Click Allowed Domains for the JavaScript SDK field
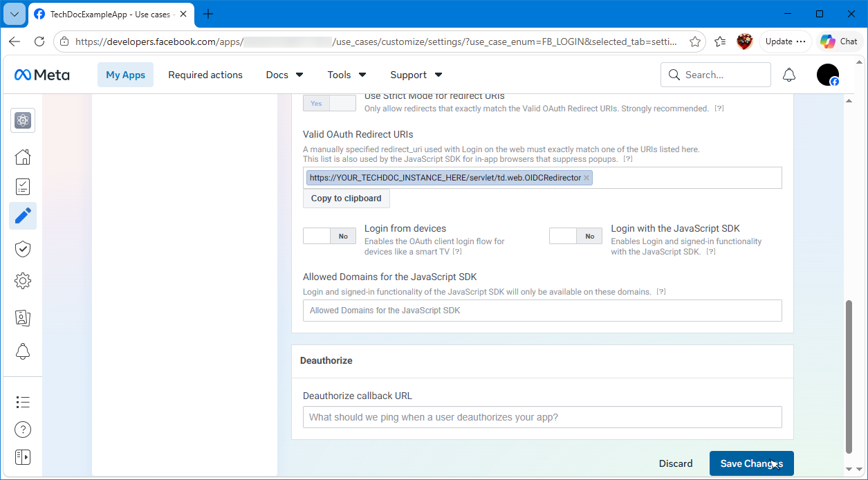Screen dimensions: 868x480 point(542,311)
